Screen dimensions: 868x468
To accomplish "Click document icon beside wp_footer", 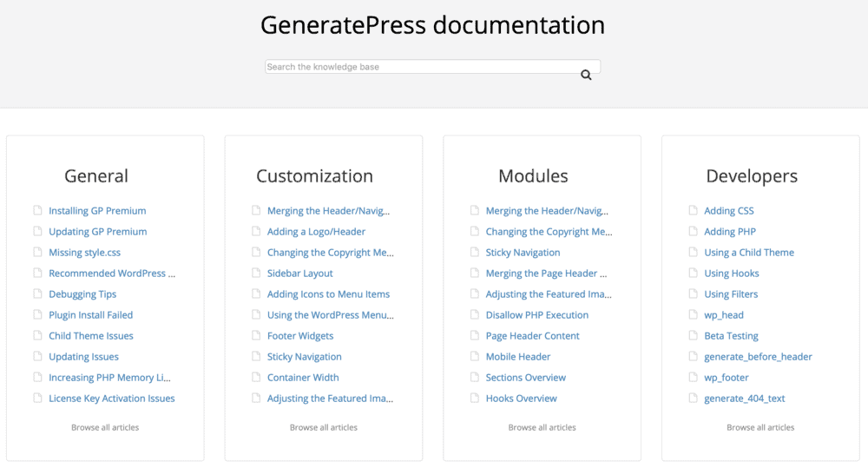I will point(693,377).
